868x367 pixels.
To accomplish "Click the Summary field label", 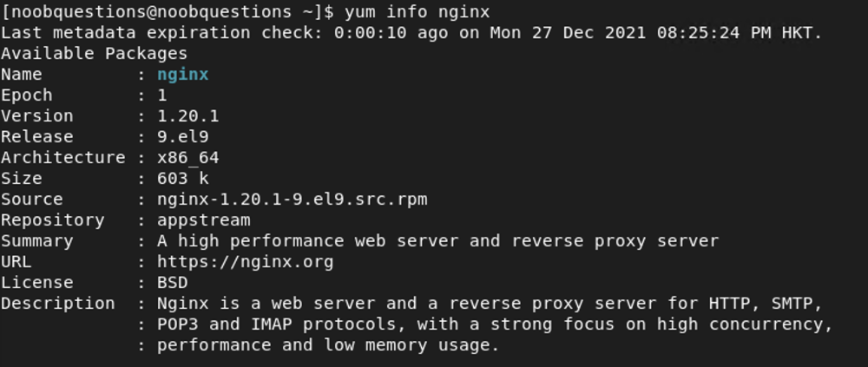I will coord(37,241).
